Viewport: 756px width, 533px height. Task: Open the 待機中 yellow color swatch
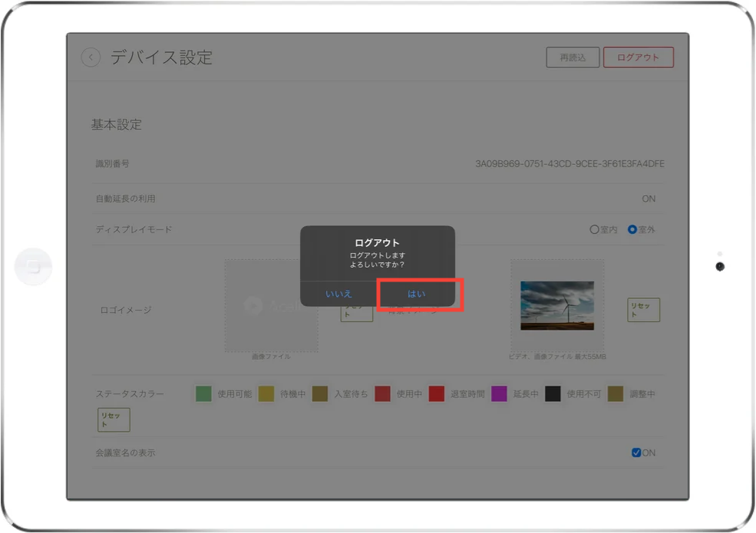(266, 393)
